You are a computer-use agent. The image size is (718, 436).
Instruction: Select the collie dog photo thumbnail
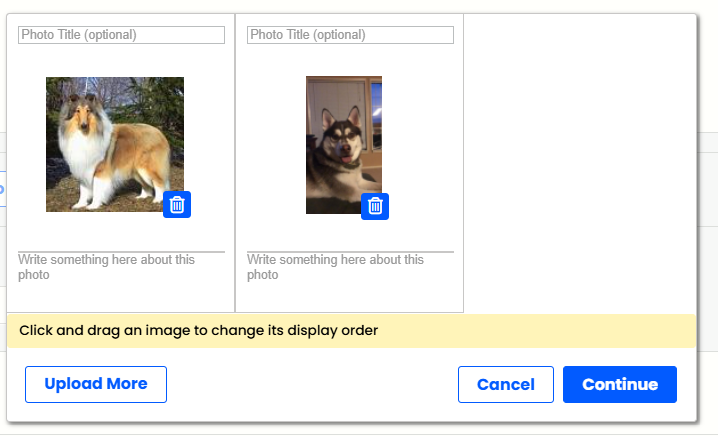point(115,144)
